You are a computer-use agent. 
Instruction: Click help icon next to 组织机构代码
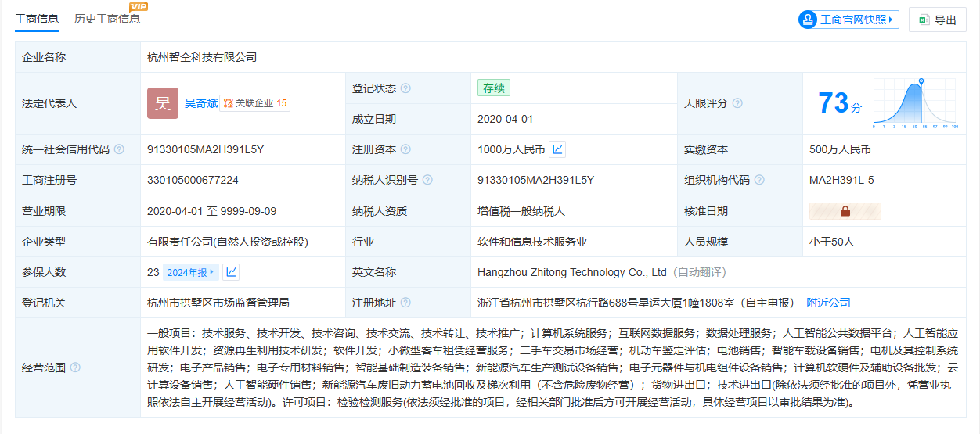pos(758,180)
